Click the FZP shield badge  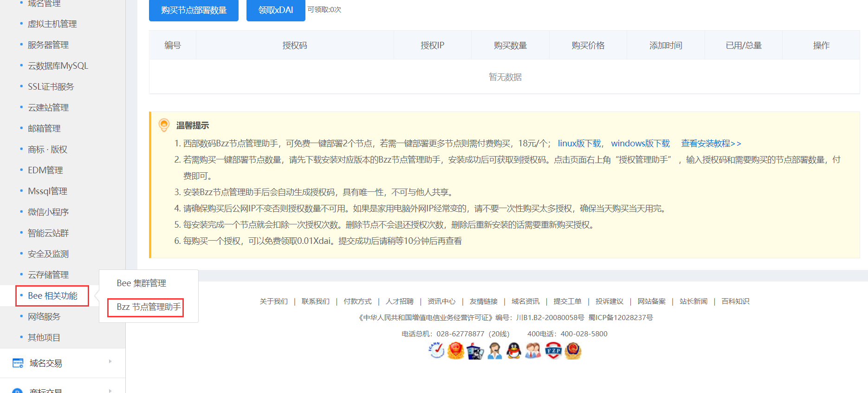tap(553, 351)
